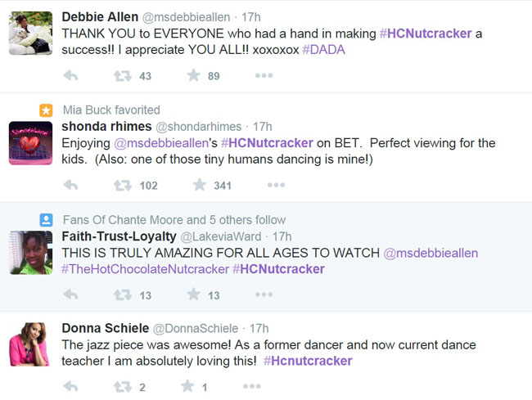Open more options on Debbie Allen's tweet
532x400 pixels.
264,76
